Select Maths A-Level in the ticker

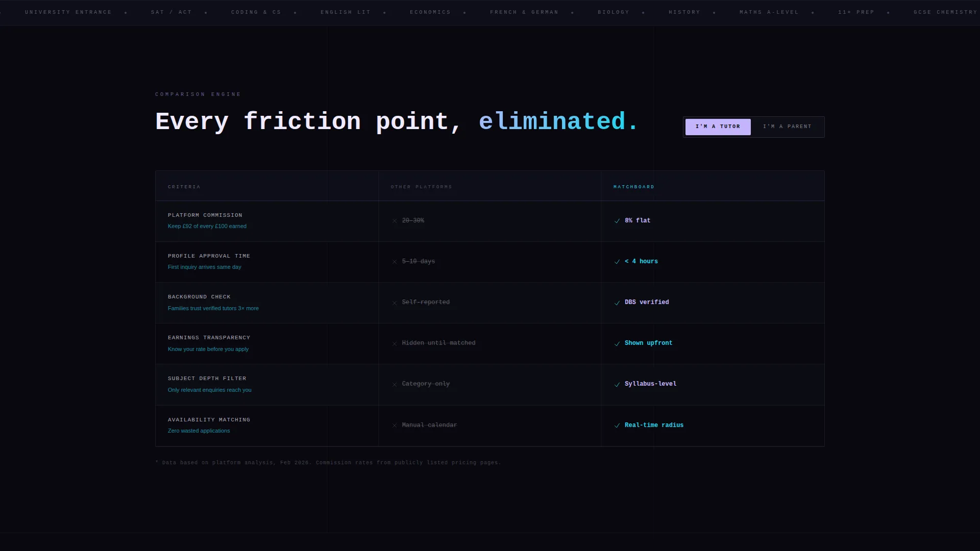tap(769, 12)
